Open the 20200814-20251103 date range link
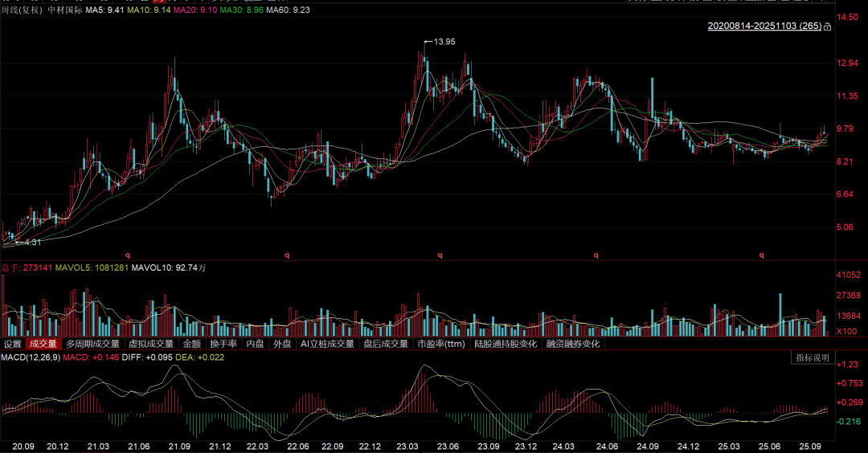The image size is (868, 453). click(x=764, y=26)
